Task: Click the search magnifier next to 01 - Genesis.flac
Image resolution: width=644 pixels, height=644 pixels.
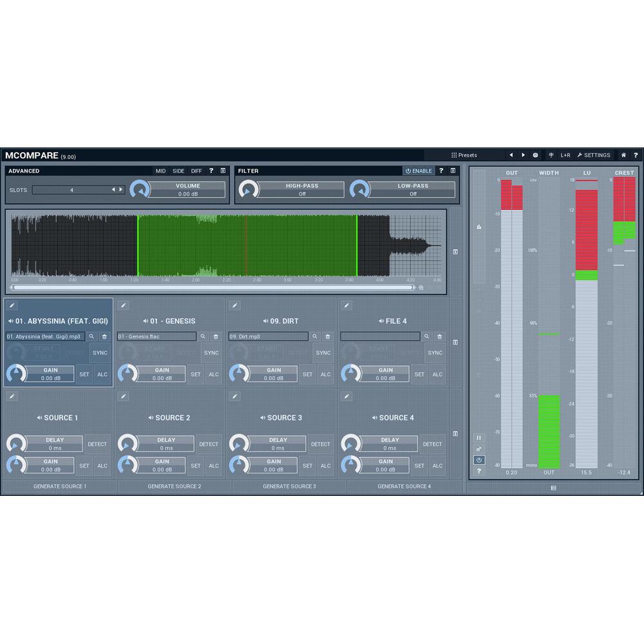Action: coord(204,336)
